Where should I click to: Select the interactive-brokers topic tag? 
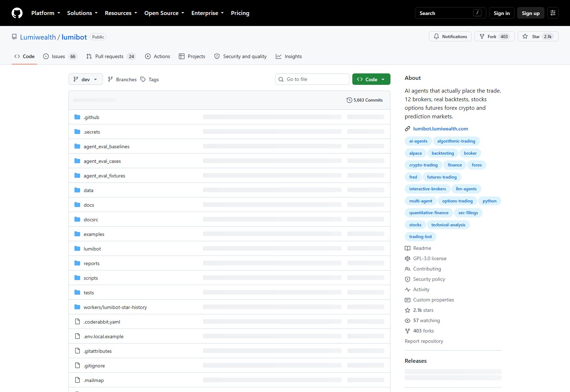coord(427,189)
